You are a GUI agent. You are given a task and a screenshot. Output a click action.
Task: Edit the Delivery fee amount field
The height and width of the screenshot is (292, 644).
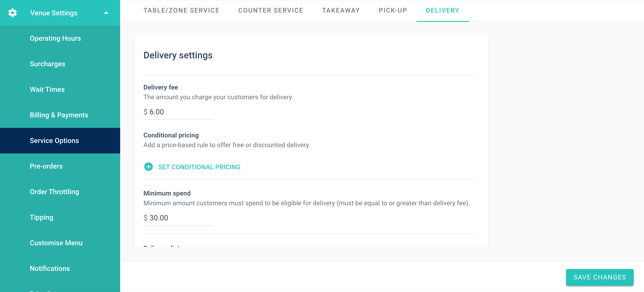coord(180,112)
